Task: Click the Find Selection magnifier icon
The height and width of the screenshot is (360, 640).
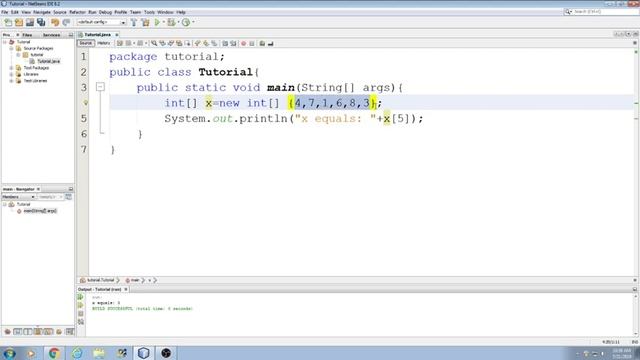Action: pyautogui.click(x=154, y=43)
